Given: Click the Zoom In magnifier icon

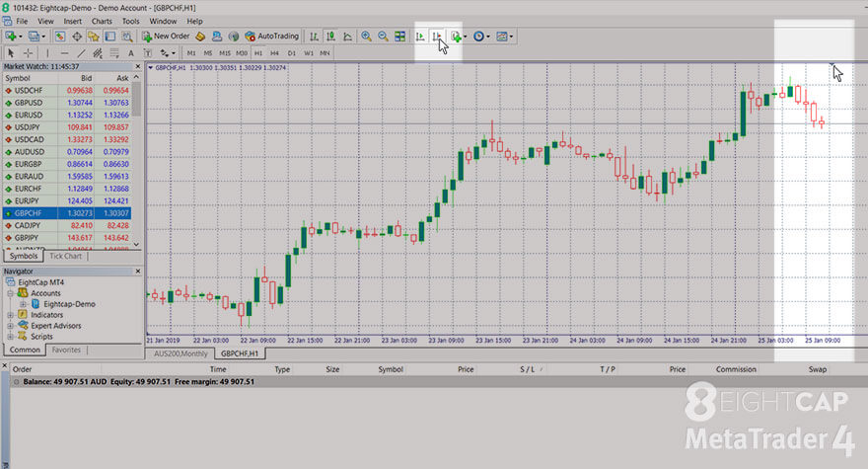Looking at the screenshot, I should 366,36.
